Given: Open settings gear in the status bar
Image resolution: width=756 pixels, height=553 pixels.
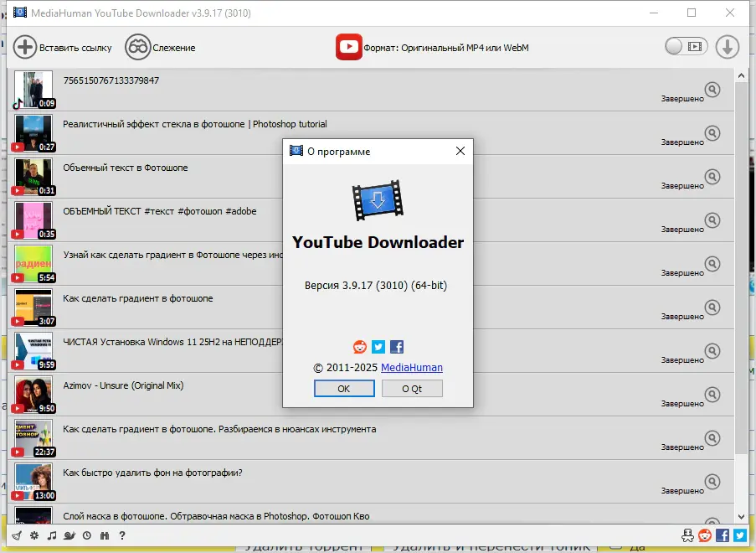Looking at the screenshot, I should (34, 535).
